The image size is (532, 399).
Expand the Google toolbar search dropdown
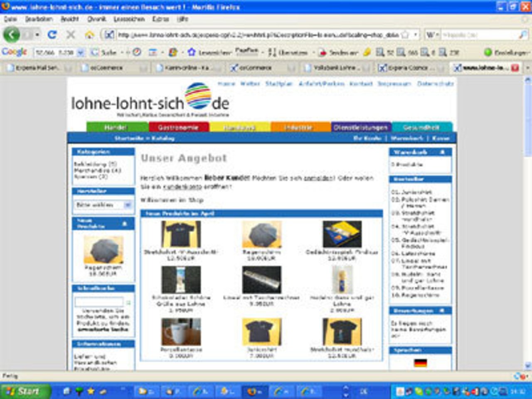[x=81, y=52]
